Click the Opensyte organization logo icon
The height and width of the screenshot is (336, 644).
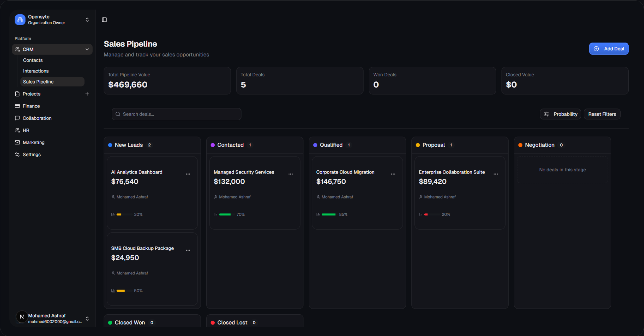point(20,20)
